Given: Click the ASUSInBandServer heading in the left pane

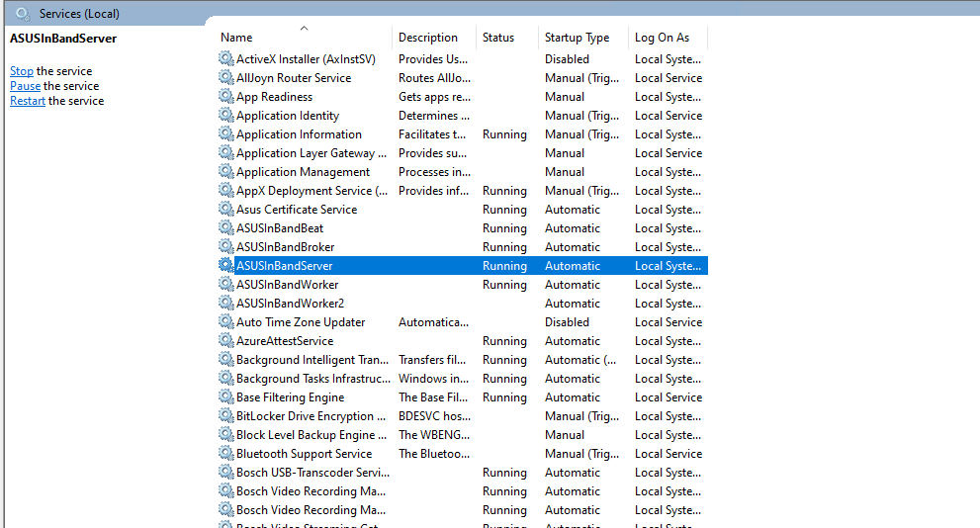Looking at the screenshot, I should tap(63, 39).
